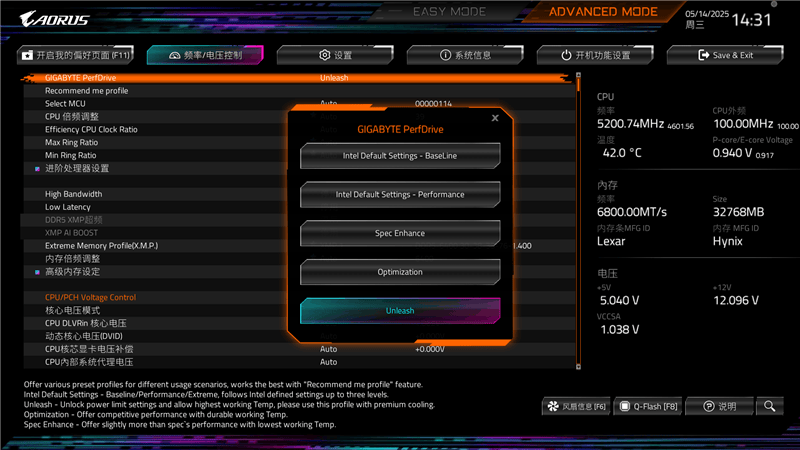Open Q-Flash (F8) utility

pyautogui.click(x=648, y=406)
